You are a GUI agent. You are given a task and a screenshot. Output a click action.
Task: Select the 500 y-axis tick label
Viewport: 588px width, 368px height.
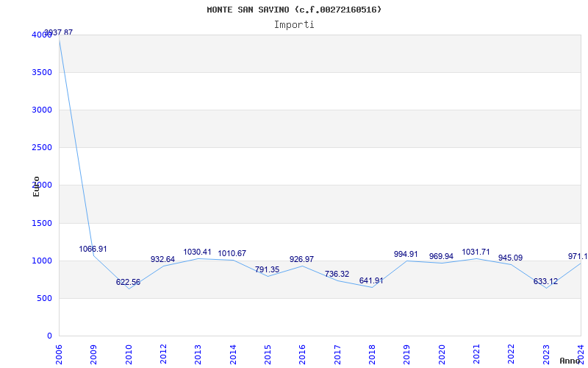pyautogui.click(x=44, y=299)
